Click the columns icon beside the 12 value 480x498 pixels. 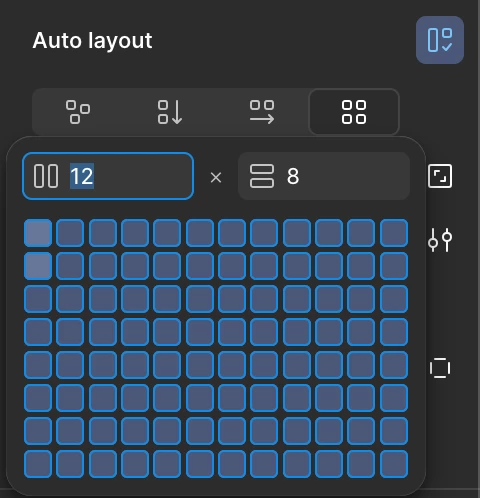coord(46,176)
